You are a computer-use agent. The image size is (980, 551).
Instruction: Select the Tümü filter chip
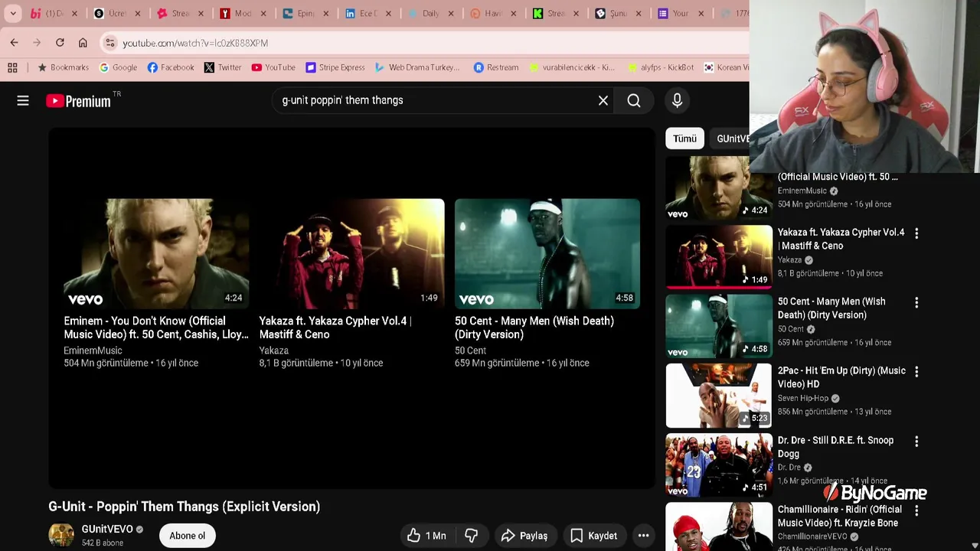pyautogui.click(x=684, y=139)
